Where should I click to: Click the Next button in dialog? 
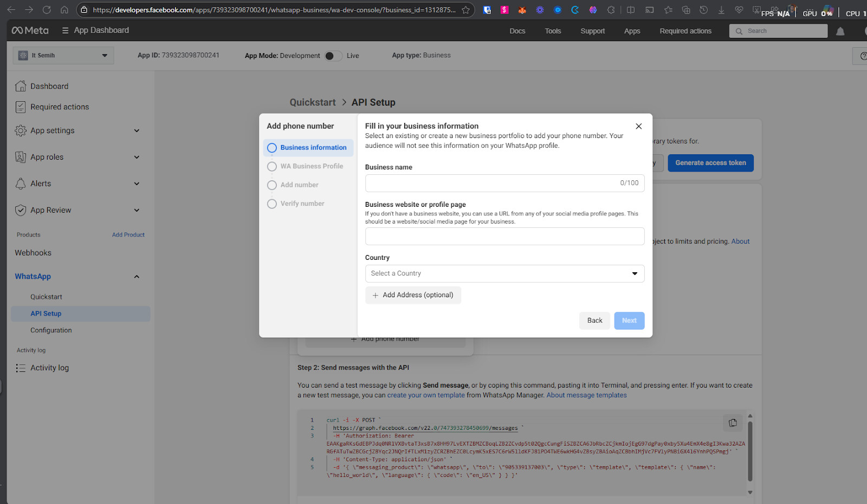629,320
